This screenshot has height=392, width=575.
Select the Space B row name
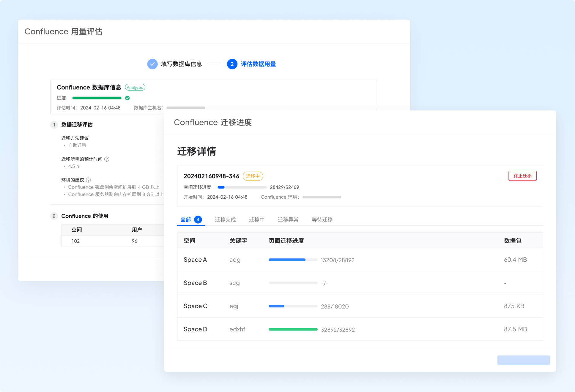click(x=195, y=283)
